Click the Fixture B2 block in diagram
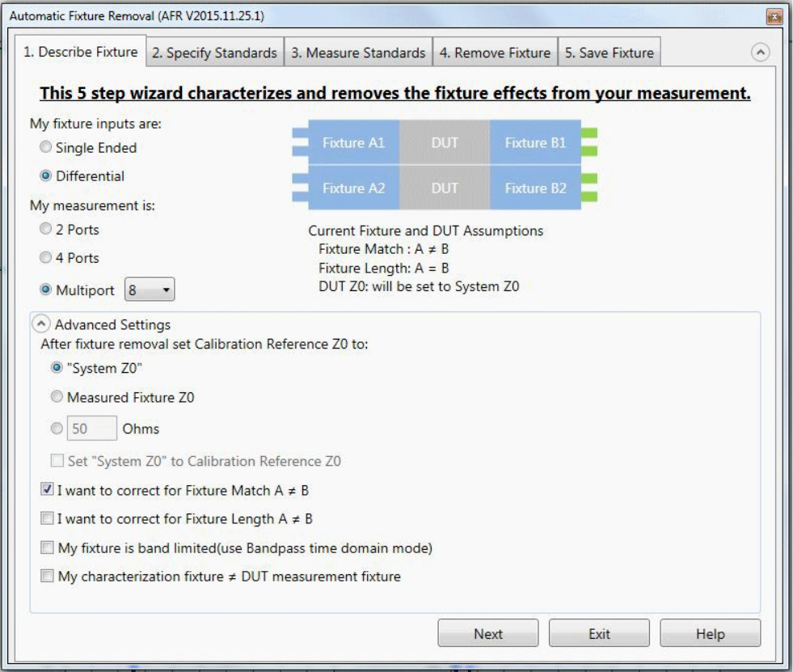 [535, 188]
